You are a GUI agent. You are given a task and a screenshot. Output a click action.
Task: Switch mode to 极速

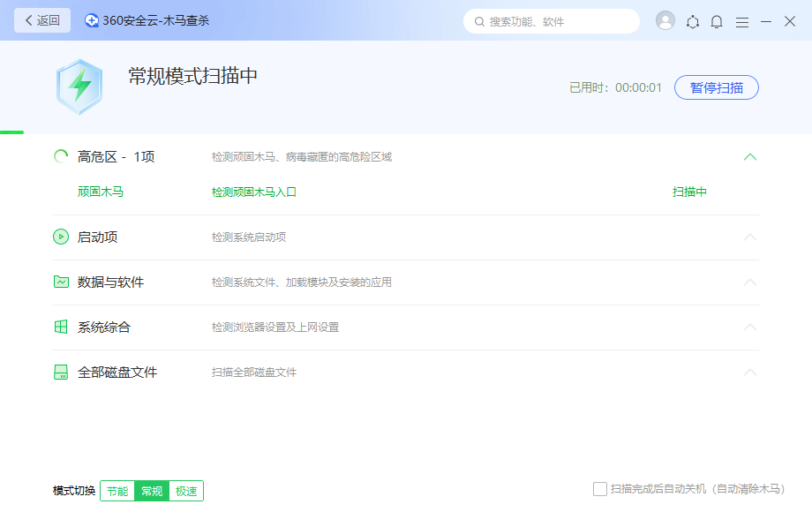[x=186, y=491]
